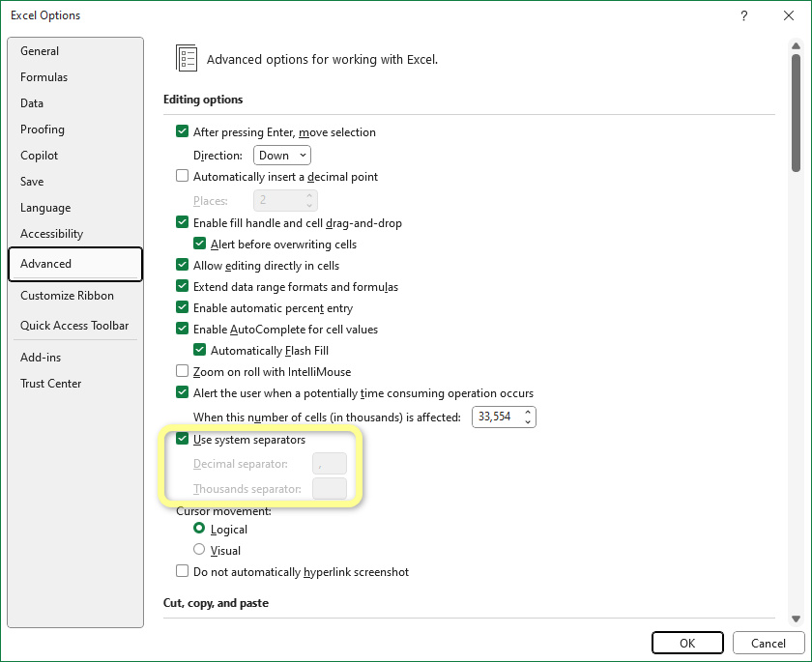The image size is (812, 662).
Task: Increase the cells in thousands value
Action: [x=527, y=412]
